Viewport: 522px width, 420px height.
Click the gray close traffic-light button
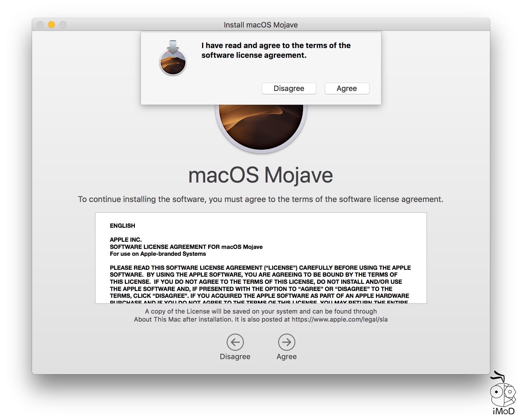tap(40, 25)
